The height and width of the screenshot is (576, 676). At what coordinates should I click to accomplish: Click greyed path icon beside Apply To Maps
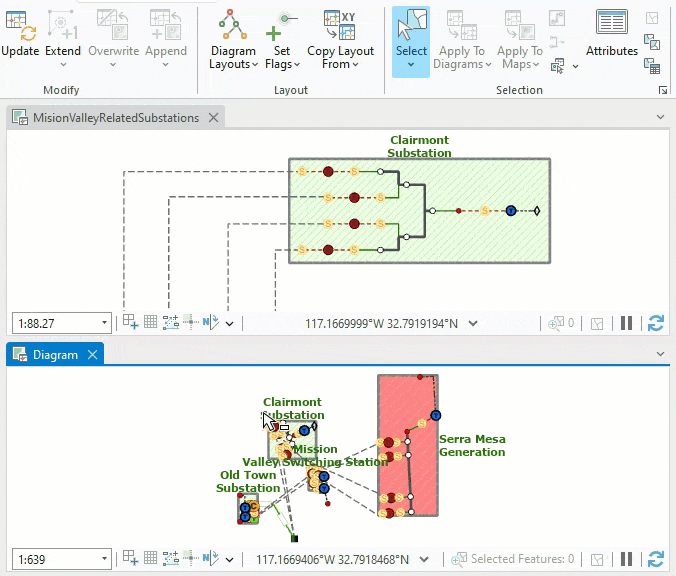[x=557, y=19]
